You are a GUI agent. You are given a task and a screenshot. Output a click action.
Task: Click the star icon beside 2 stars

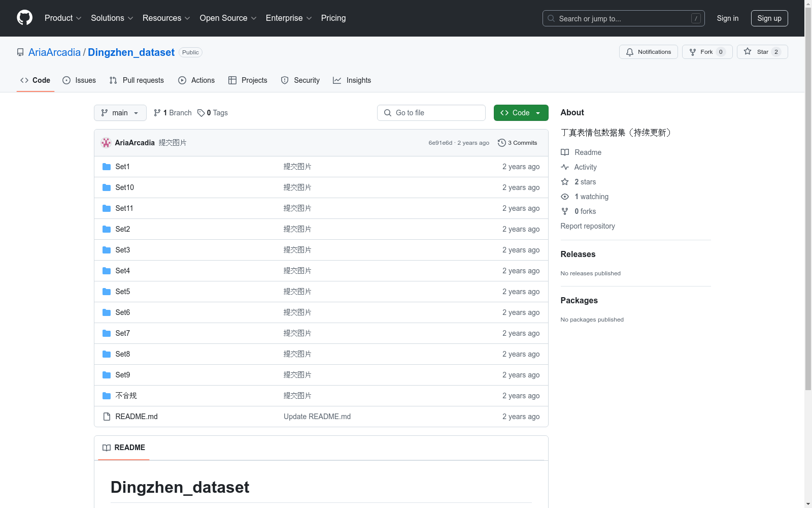tap(565, 182)
